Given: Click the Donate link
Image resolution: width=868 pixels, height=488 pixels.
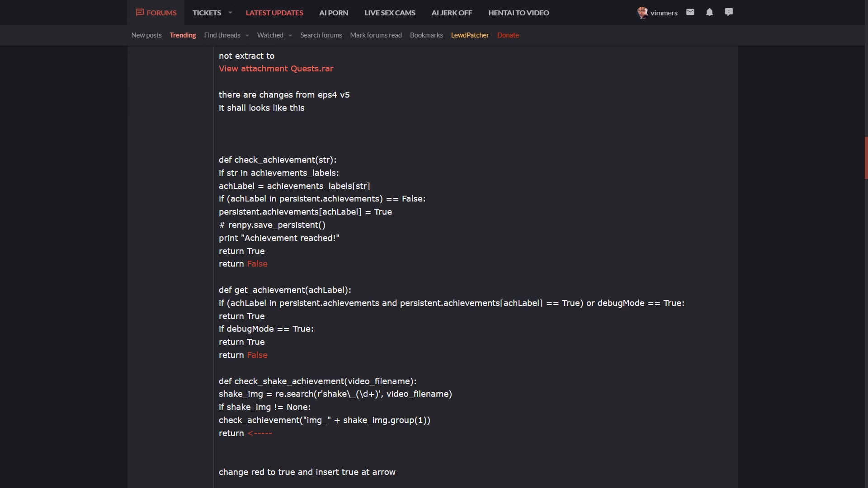Looking at the screenshot, I should [508, 35].
